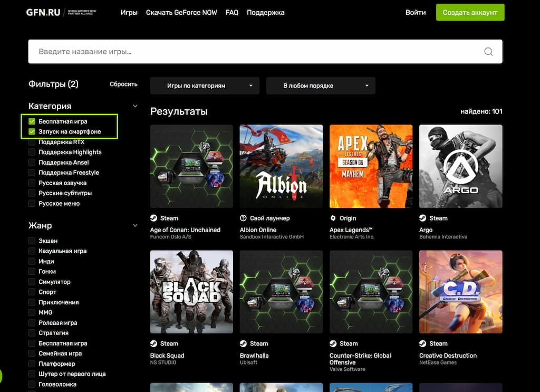Image resolution: width=540 pixels, height=392 pixels.
Task: Select the Экшен genre checkbox
Action: click(x=32, y=241)
